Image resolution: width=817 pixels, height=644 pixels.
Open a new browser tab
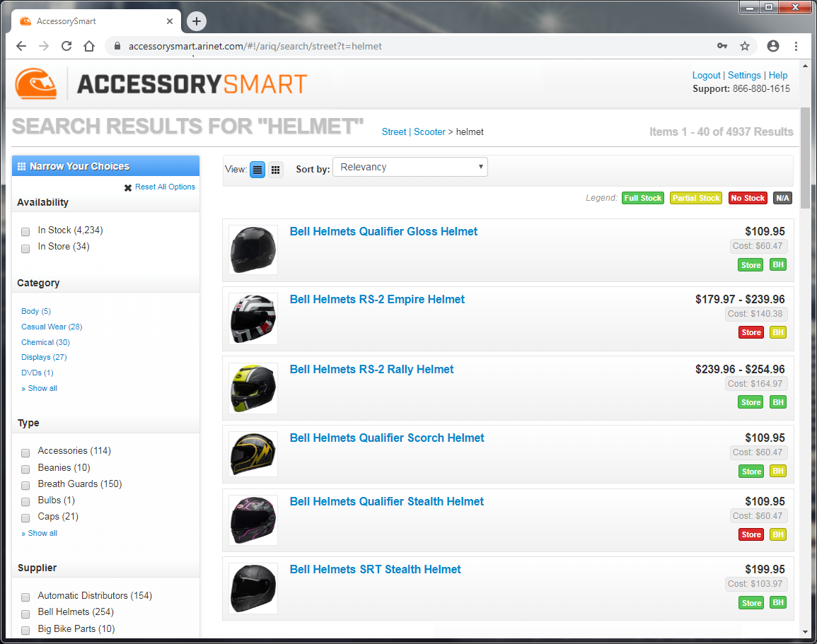point(197,21)
